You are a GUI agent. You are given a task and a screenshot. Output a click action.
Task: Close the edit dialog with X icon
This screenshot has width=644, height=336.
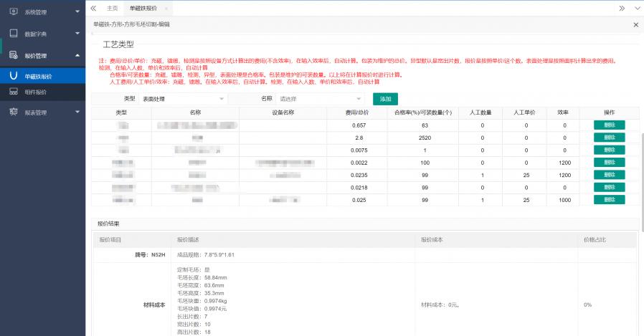[x=635, y=24]
